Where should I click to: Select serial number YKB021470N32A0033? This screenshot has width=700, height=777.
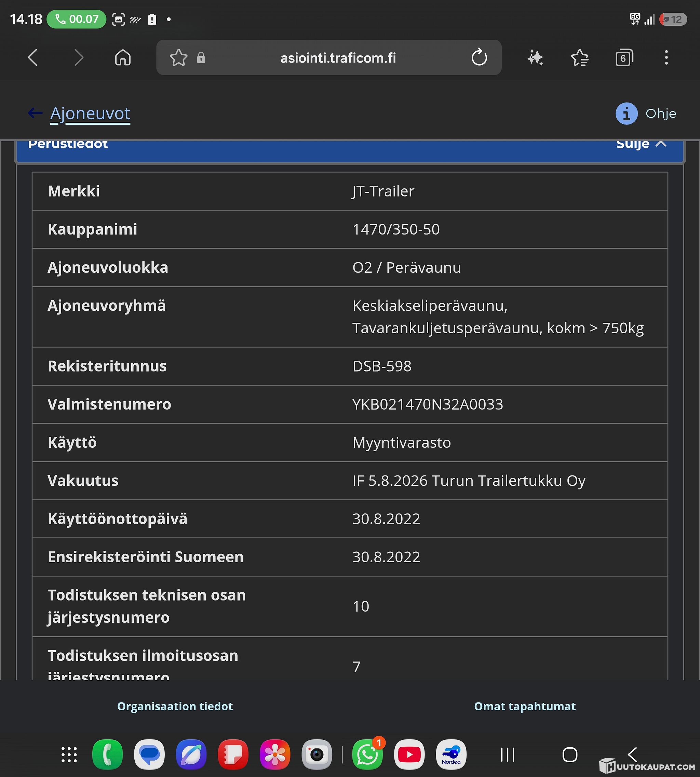tap(428, 404)
